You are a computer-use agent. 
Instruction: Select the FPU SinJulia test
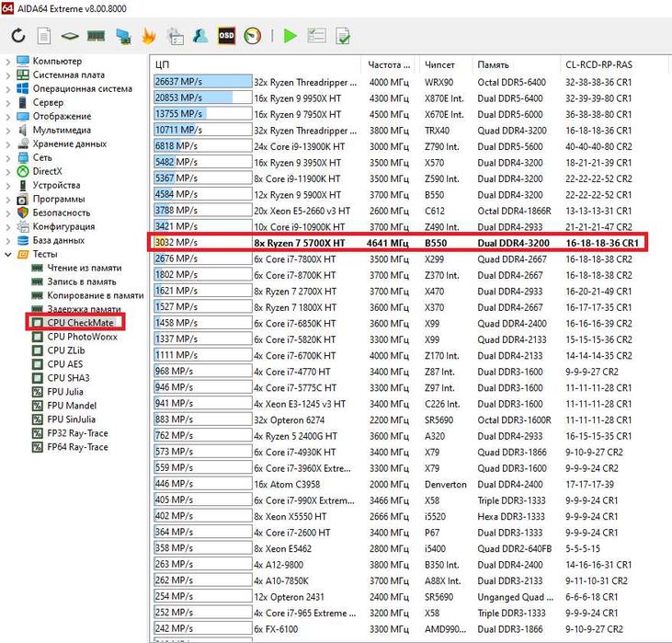[x=71, y=419]
